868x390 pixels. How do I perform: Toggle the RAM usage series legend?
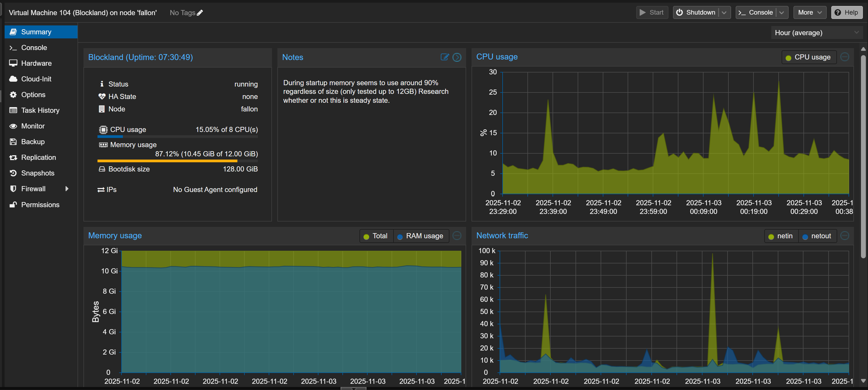click(x=420, y=236)
